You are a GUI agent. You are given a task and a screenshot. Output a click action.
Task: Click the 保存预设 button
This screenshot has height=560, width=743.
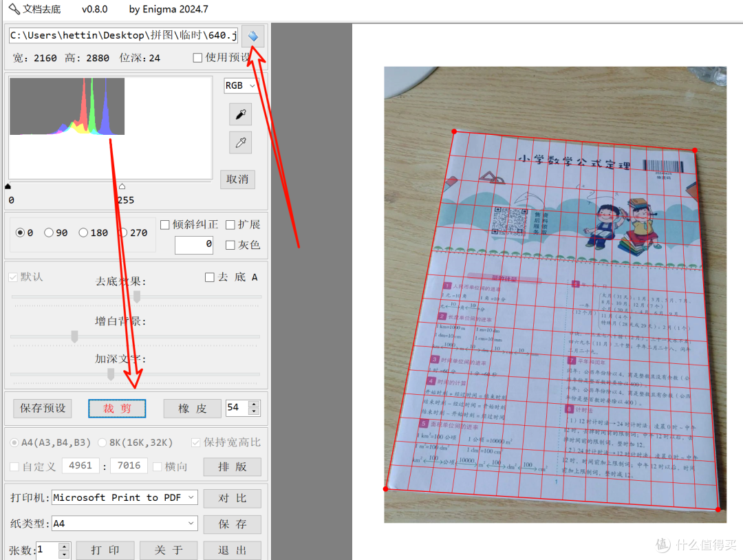click(43, 409)
